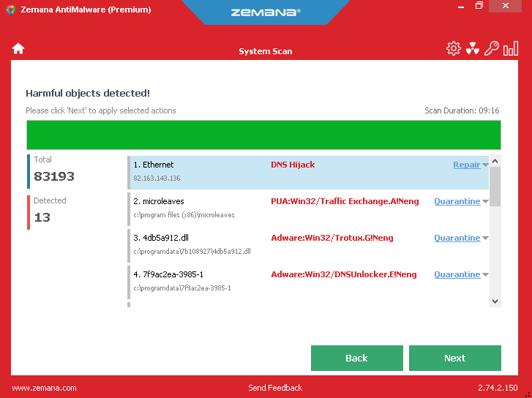Click Quarantine link for 7f9ac2ea-3985-1
Image resolution: width=532 pixels, height=398 pixels.
[x=457, y=274]
